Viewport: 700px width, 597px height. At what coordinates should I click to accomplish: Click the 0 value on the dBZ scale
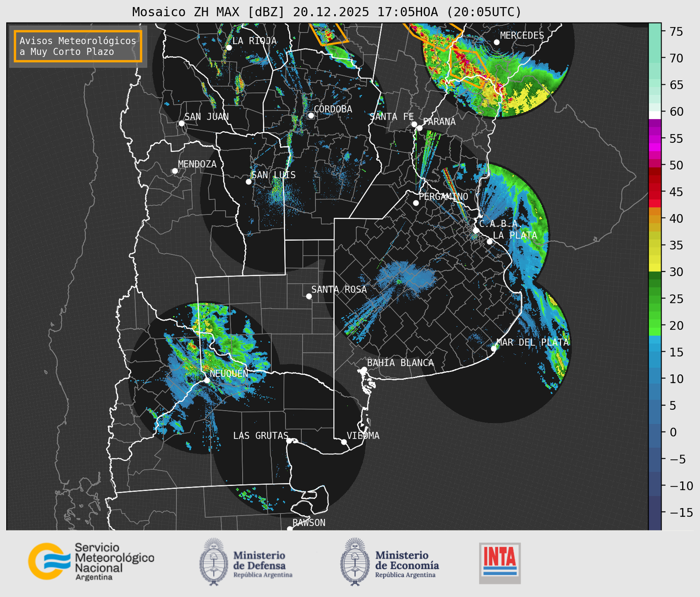[673, 432]
